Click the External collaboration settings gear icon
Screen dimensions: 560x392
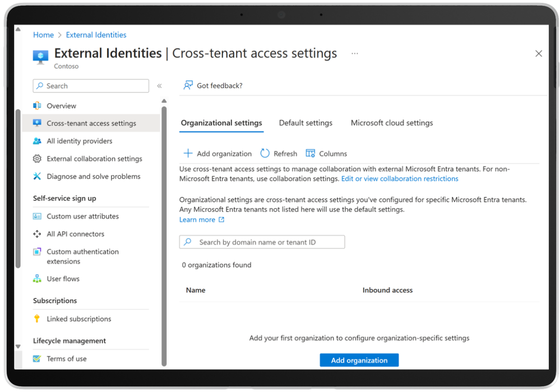click(x=38, y=159)
